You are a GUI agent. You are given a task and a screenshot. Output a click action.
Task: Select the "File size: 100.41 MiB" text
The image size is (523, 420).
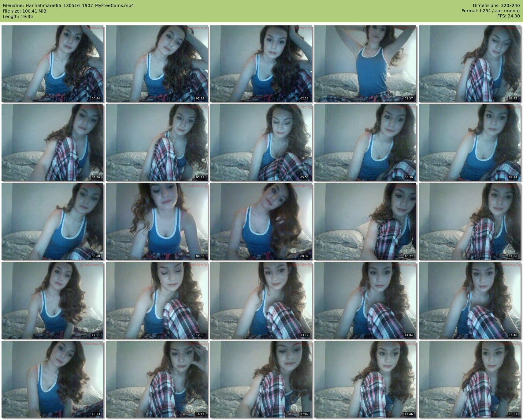click(24, 11)
